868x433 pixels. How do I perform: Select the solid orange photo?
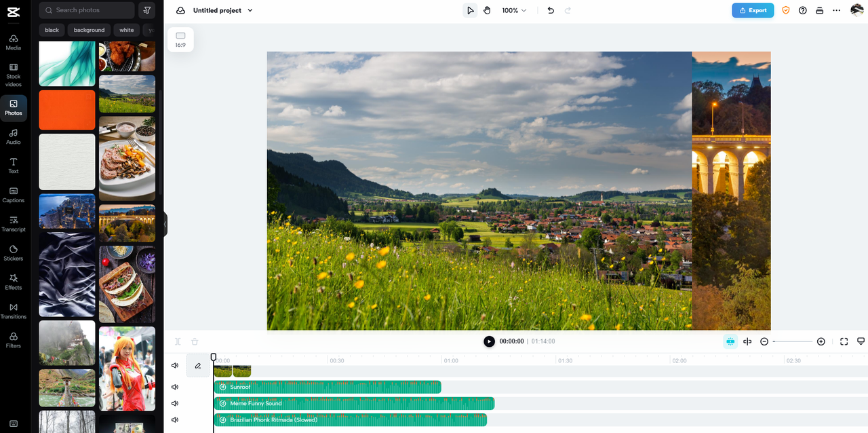coord(67,110)
